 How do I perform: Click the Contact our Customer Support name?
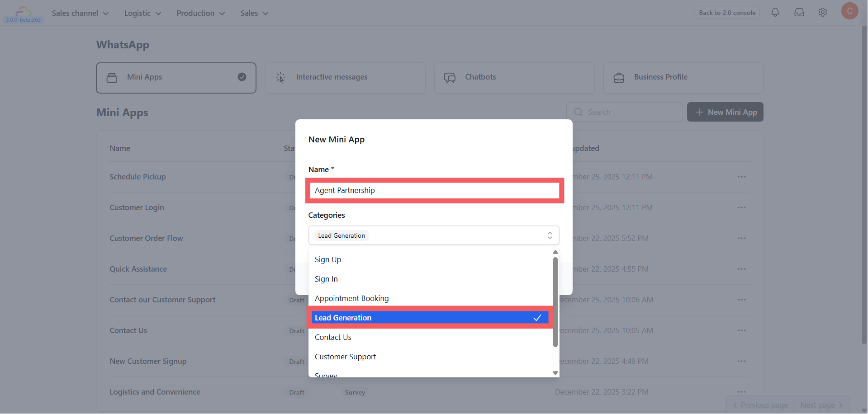pos(162,300)
